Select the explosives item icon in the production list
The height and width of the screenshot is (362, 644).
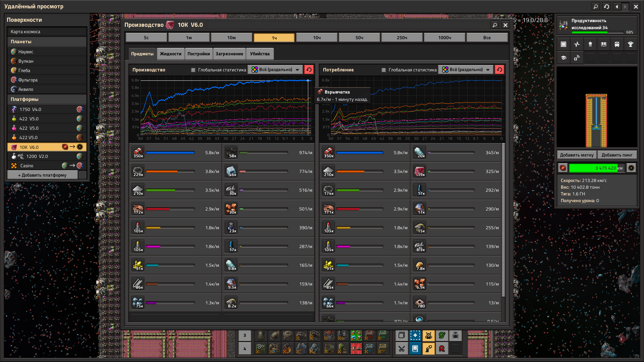(x=138, y=153)
